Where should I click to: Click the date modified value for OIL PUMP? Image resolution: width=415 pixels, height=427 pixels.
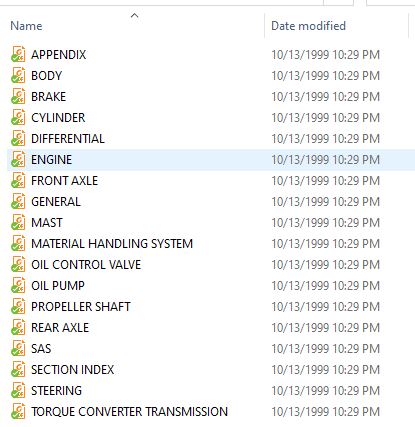326,286
